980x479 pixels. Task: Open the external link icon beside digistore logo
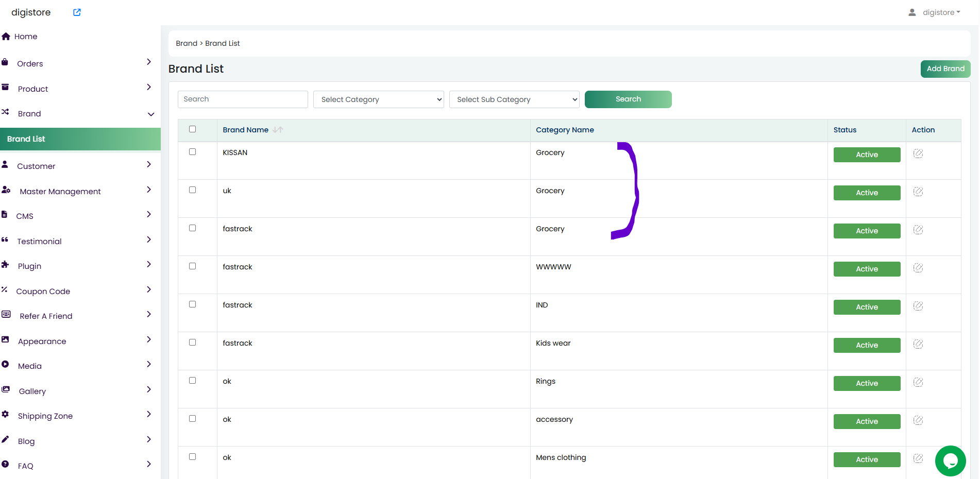point(77,12)
